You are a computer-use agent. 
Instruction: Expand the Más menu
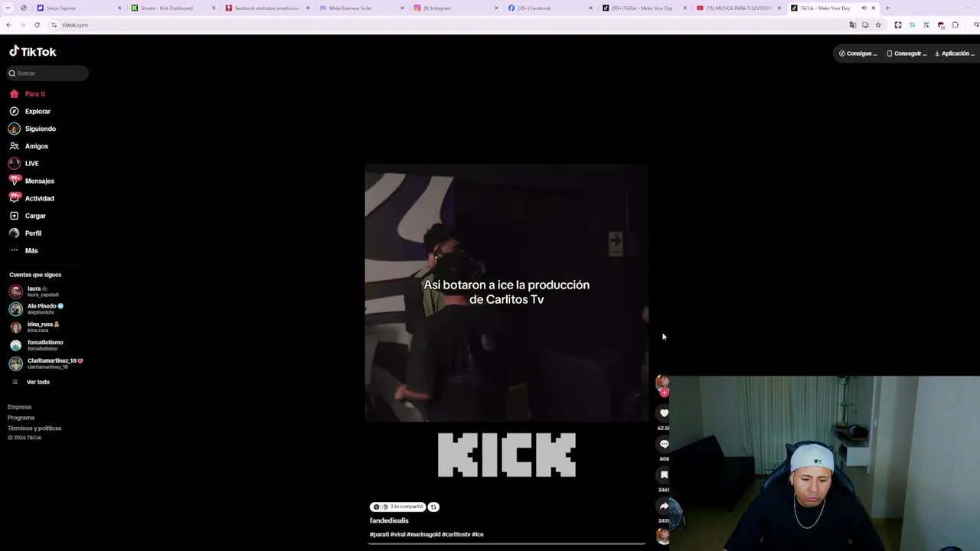tap(24, 250)
